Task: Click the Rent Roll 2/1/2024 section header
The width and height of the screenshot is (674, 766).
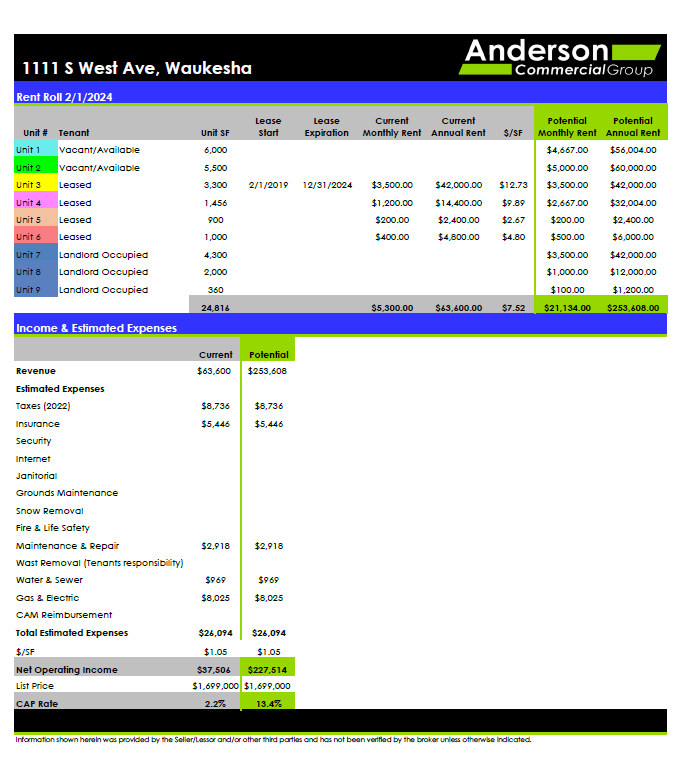Action: tap(64, 97)
